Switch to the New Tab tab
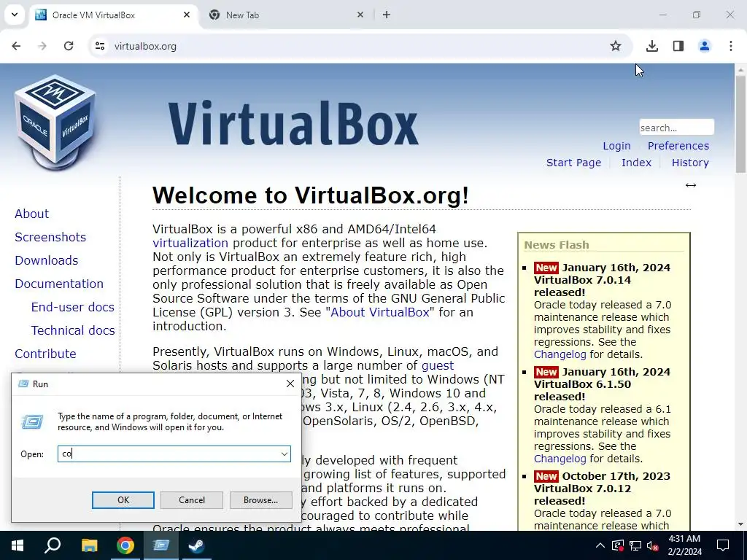The height and width of the screenshot is (560, 747). click(x=287, y=15)
